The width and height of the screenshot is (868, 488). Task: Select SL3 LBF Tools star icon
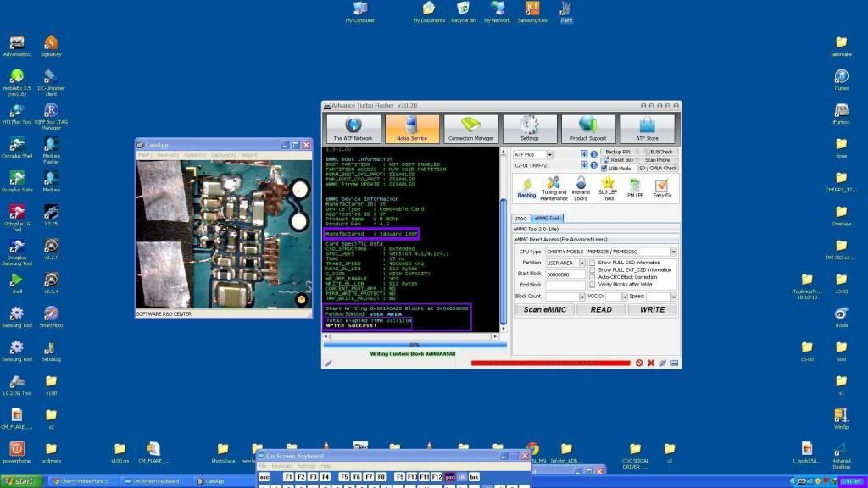tap(608, 188)
